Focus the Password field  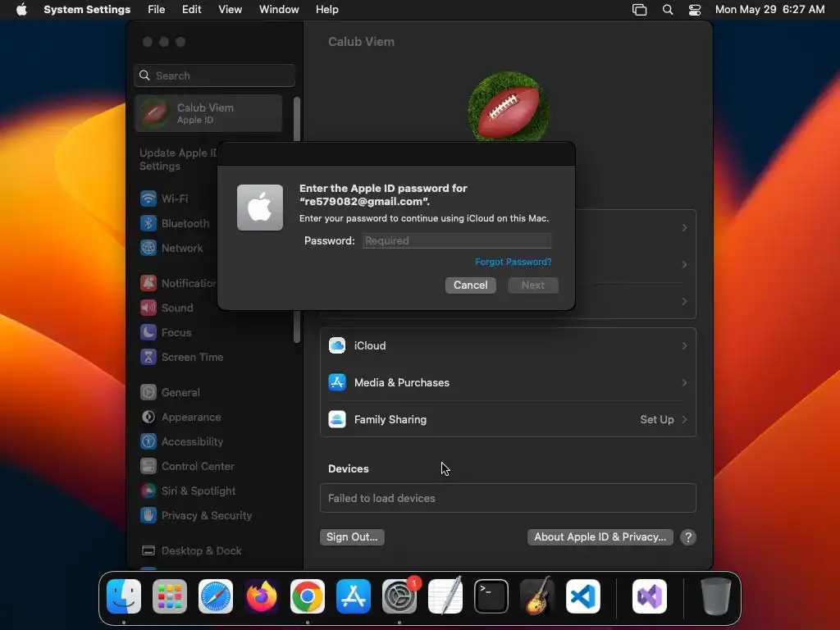coord(456,241)
